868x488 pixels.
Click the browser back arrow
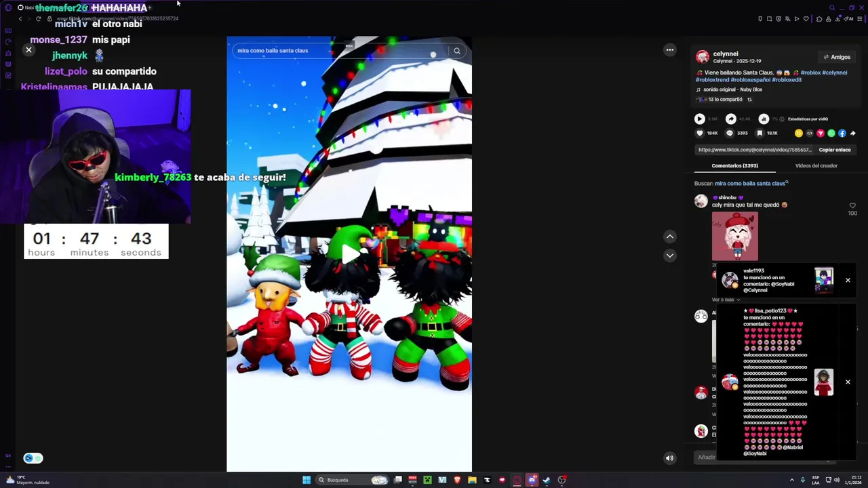pyautogui.click(x=20, y=19)
